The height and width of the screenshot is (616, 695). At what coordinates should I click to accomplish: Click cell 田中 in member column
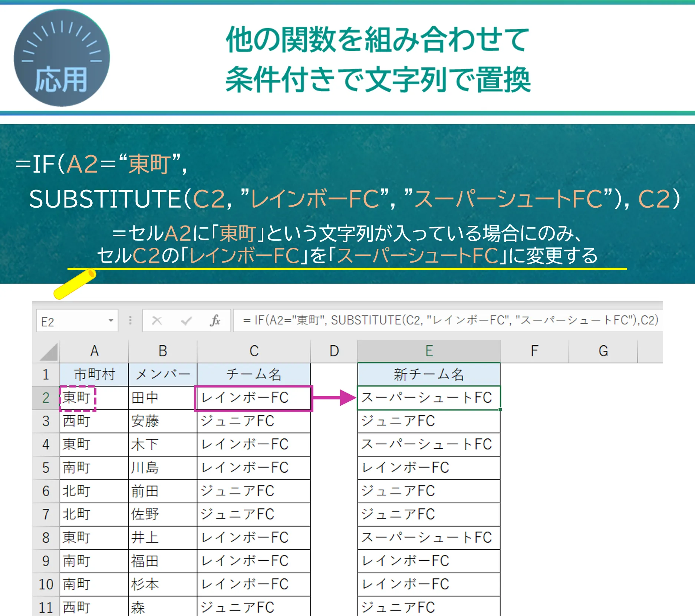pos(163,398)
